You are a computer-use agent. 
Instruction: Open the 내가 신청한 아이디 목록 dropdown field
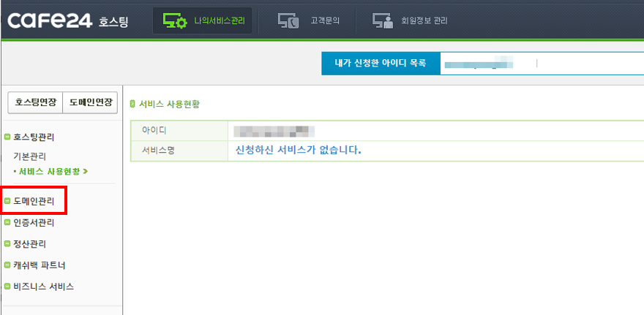[x=542, y=63]
